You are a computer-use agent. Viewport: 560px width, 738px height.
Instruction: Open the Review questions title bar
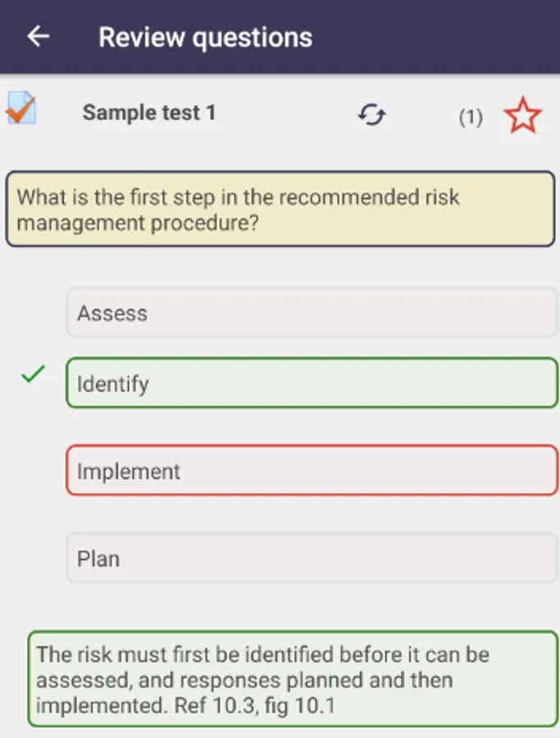click(x=205, y=36)
